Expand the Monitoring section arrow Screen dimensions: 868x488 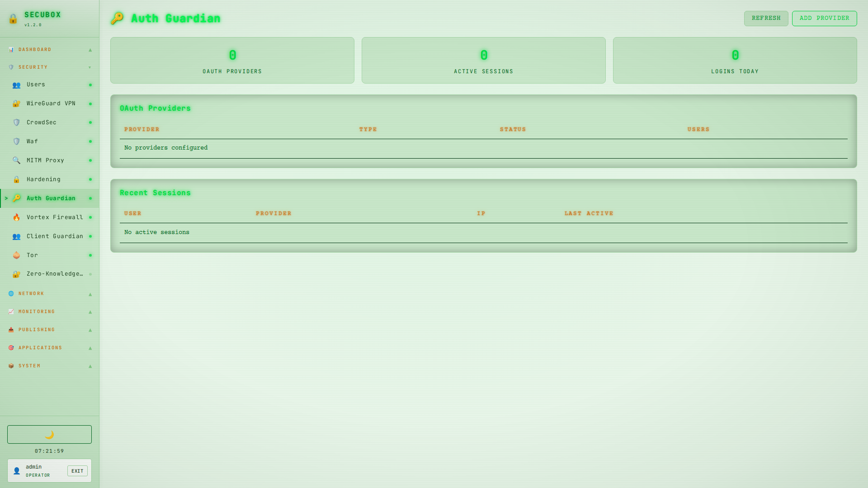(90, 312)
